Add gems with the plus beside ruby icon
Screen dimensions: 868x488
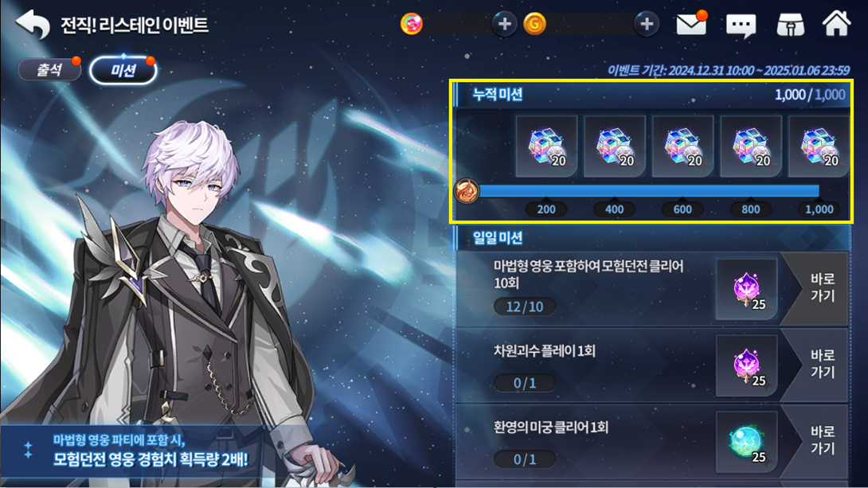point(504,25)
